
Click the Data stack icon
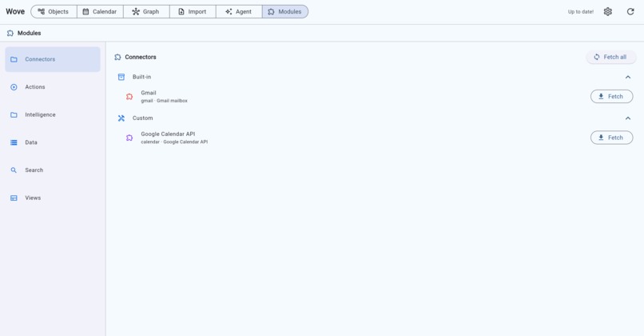coord(14,142)
